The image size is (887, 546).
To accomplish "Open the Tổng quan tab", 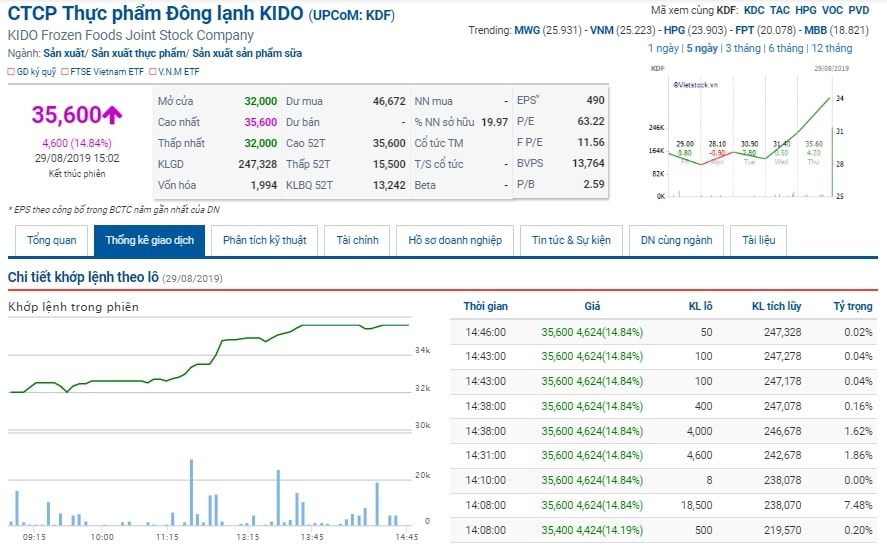I will pos(51,240).
